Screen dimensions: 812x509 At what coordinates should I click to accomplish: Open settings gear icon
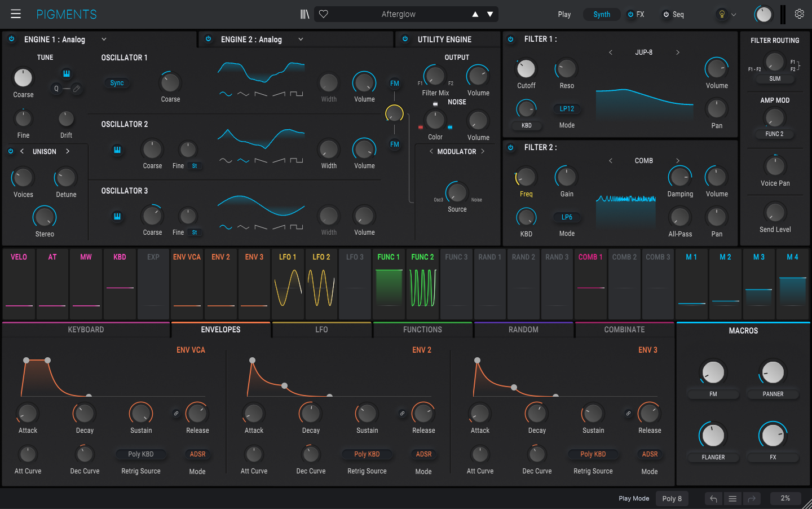[x=799, y=14]
